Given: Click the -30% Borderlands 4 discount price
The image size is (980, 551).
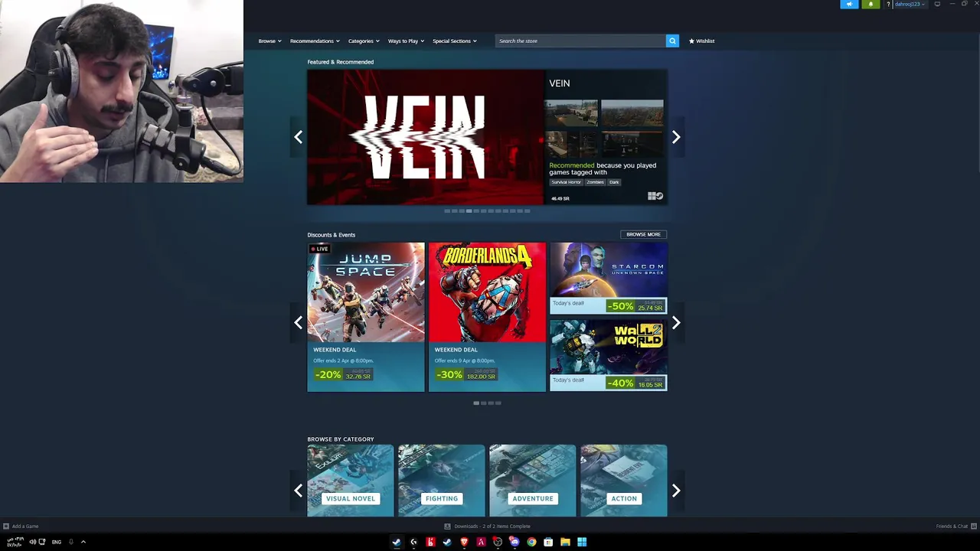Looking at the screenshot, I should 465,374.
